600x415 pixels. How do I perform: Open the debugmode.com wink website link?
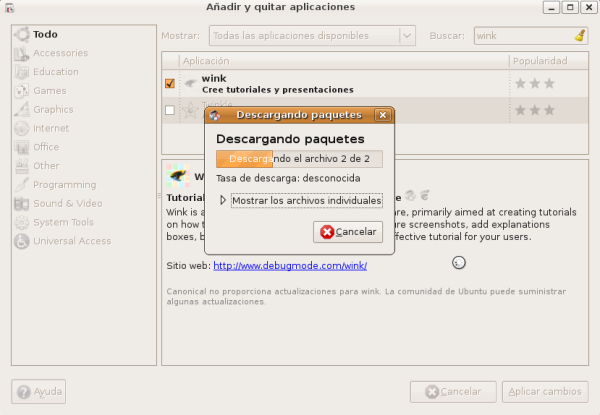pos(291,266)
